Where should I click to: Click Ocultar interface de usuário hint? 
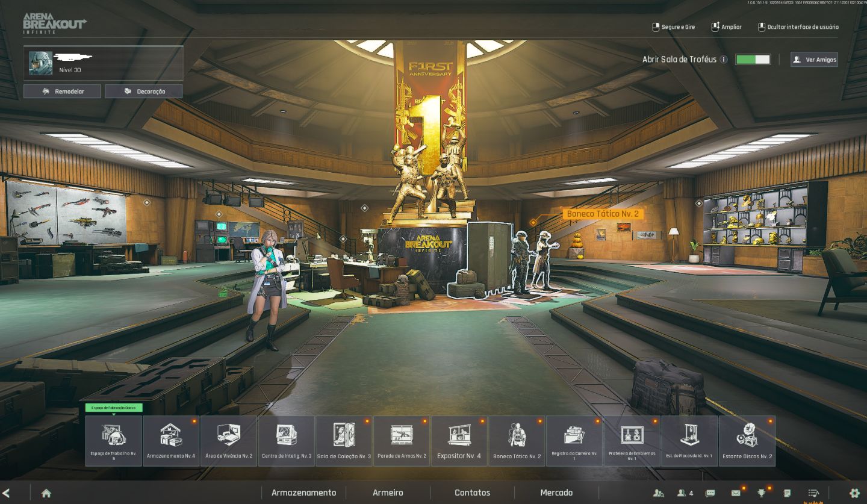[798, 27]
